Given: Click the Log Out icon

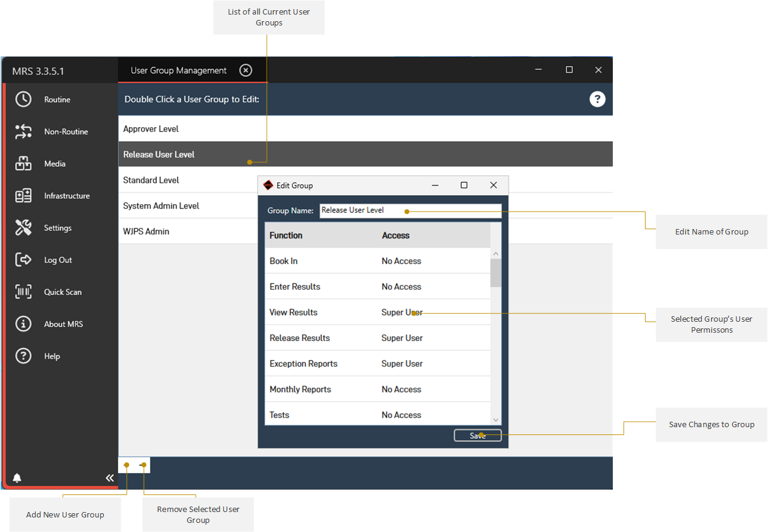Looking at the screenshot, I should 23,260.
